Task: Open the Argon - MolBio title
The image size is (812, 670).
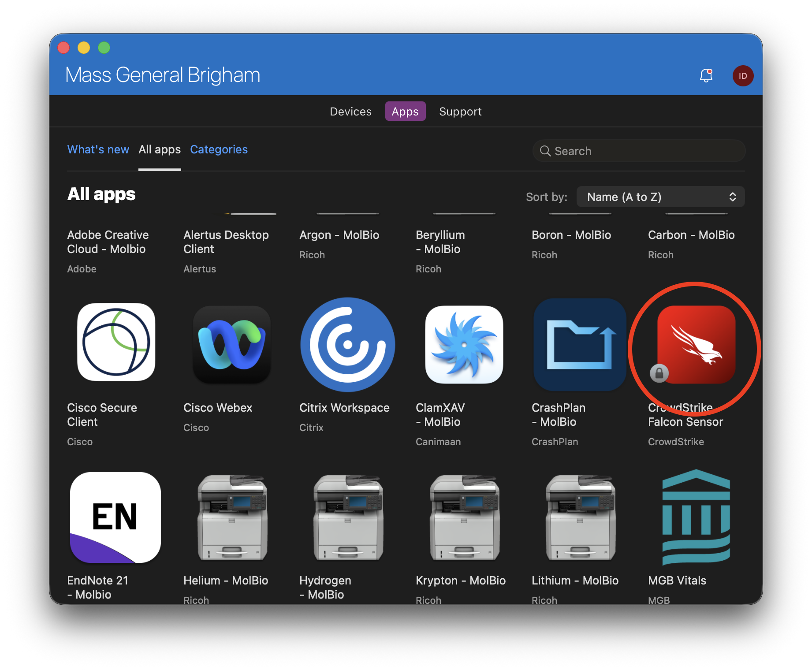Action: click(339, 235)
